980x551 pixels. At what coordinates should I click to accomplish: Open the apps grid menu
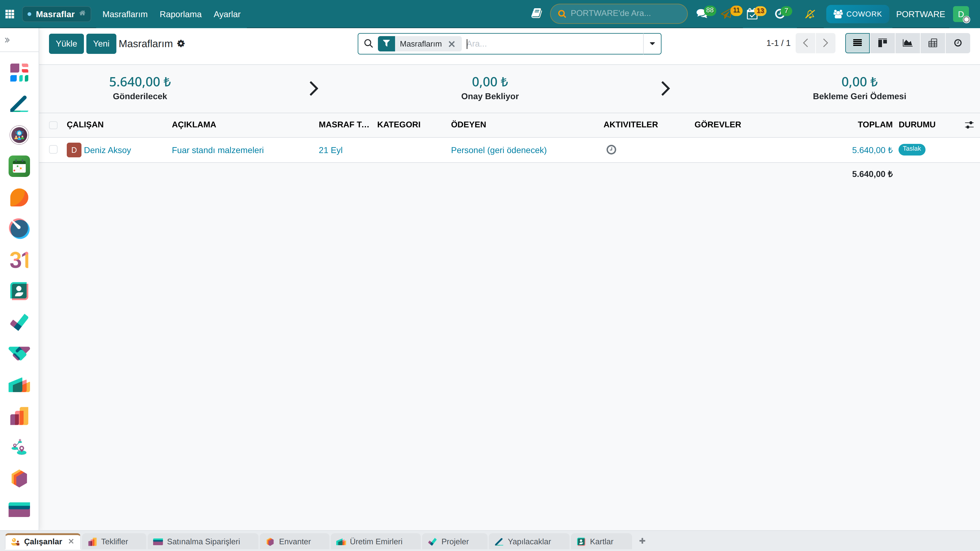[x=10, y=14]
